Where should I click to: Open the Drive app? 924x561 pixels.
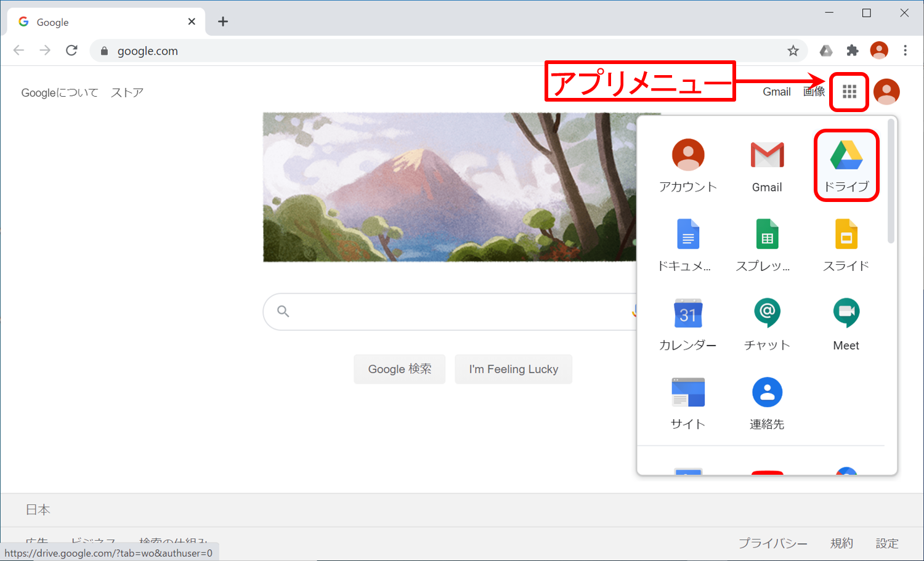point(846,165)
